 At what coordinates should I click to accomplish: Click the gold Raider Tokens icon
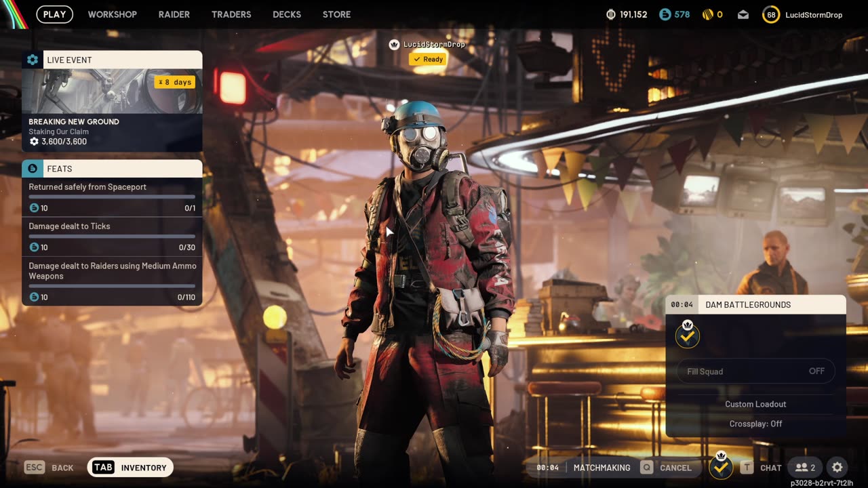[707, 14]
